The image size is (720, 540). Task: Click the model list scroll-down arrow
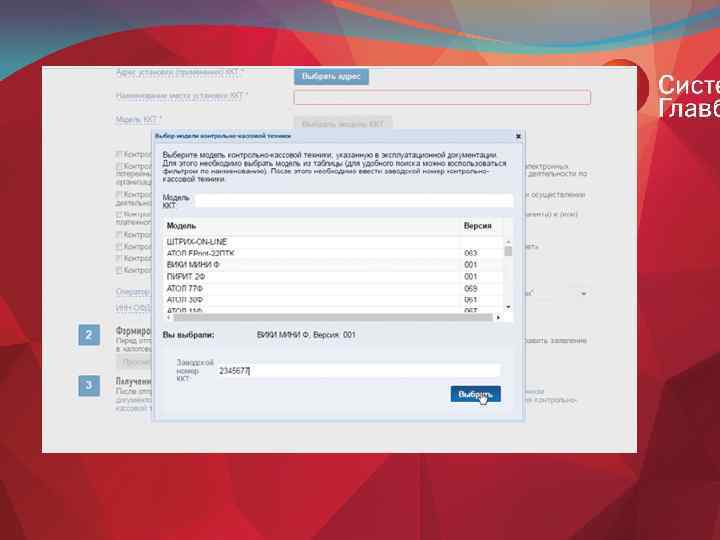508,307
